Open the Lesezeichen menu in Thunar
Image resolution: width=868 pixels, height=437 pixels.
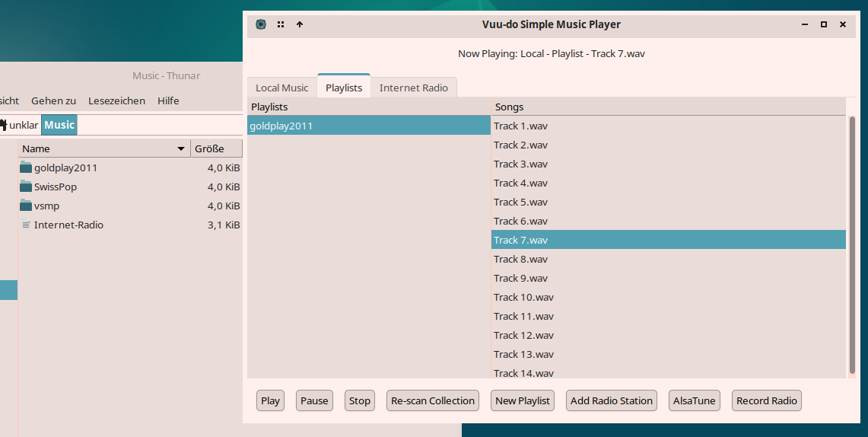tap(117, 100)
